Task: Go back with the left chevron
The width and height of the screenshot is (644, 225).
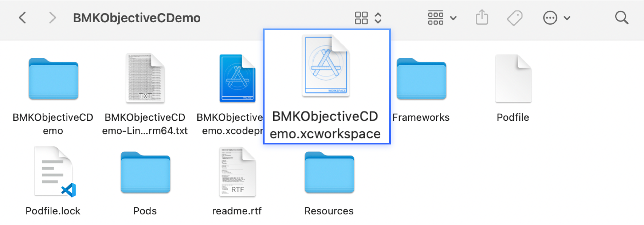Action: click(23, 18)
